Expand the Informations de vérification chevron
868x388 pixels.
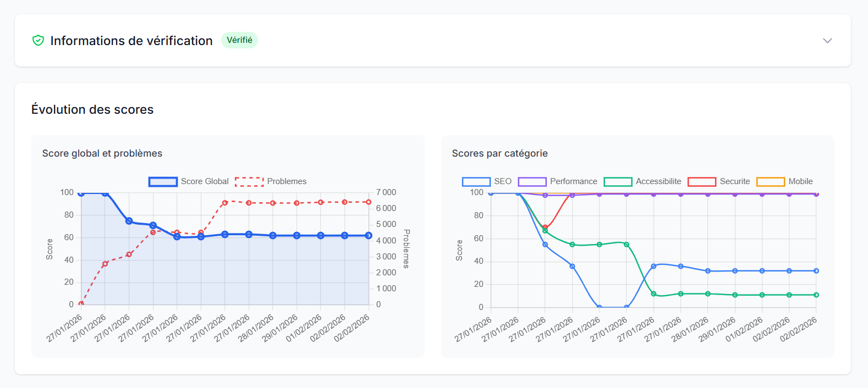(x=827, y=41)
